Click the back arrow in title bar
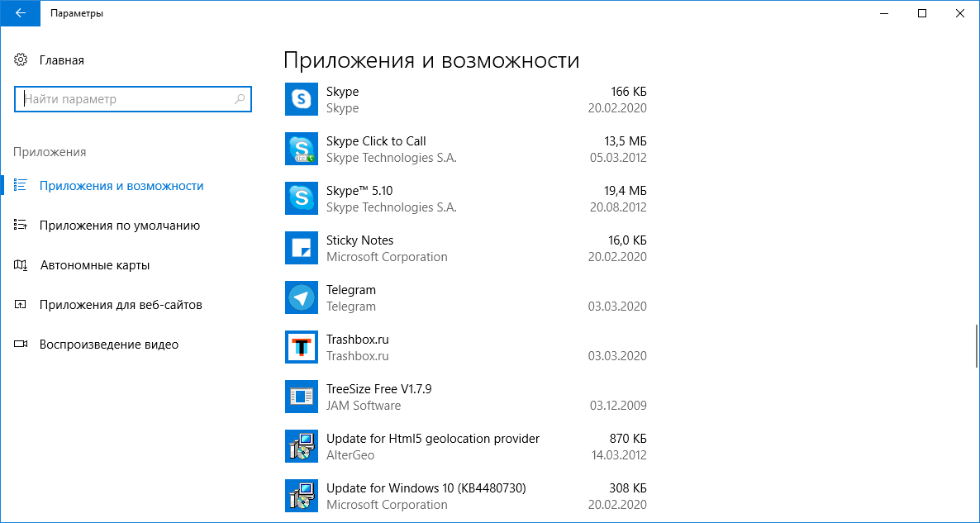 pos(20,13)
